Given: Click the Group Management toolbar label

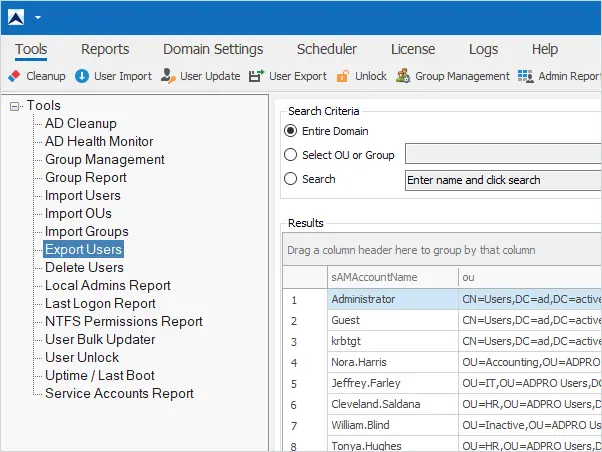Looking at the screenshot, I should coord(463,76).
